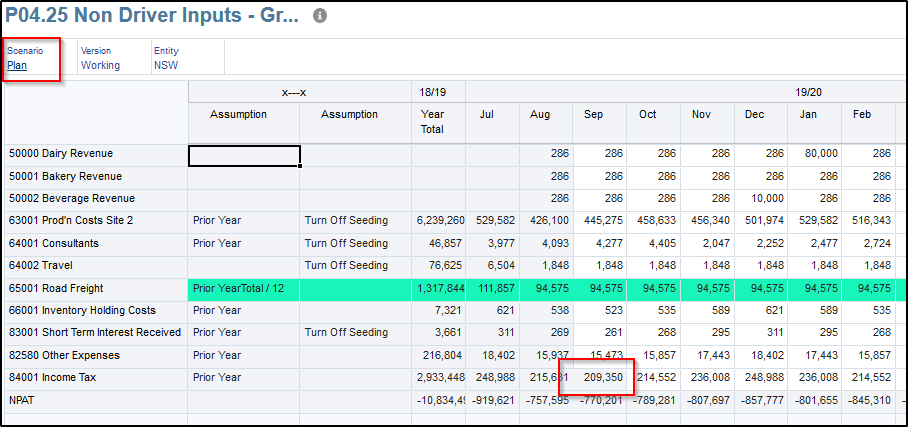Screen dimensions: 908x427
Task: Select Beverage Revenue Dec value 10,000
Action: 761,198
